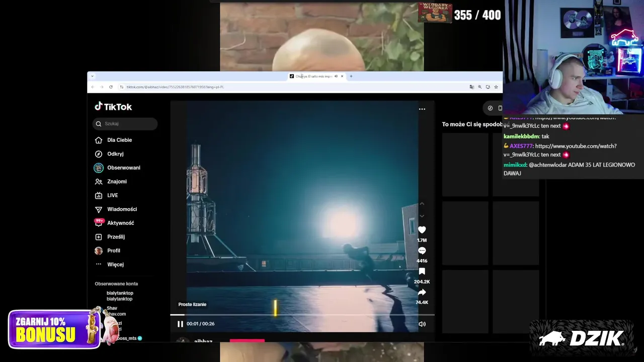
Task: Click the Szukaj search field
Action: pos(125,124)
